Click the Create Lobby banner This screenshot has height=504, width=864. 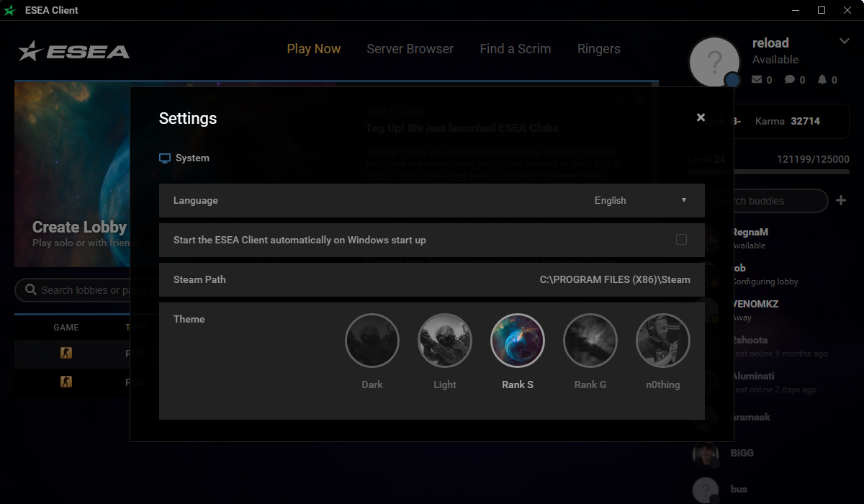[72, 174]
